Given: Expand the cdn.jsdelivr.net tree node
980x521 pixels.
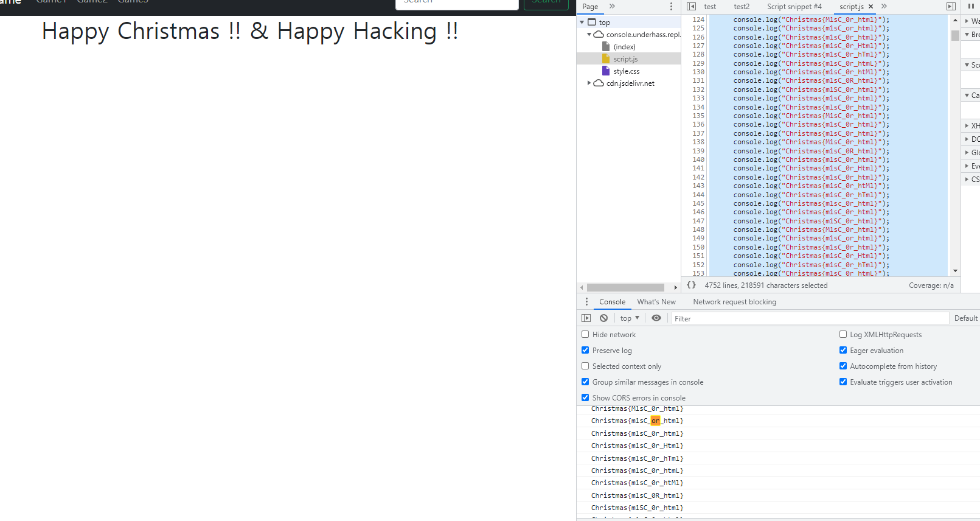Looking at the screenshot, I should click(589, 83).
